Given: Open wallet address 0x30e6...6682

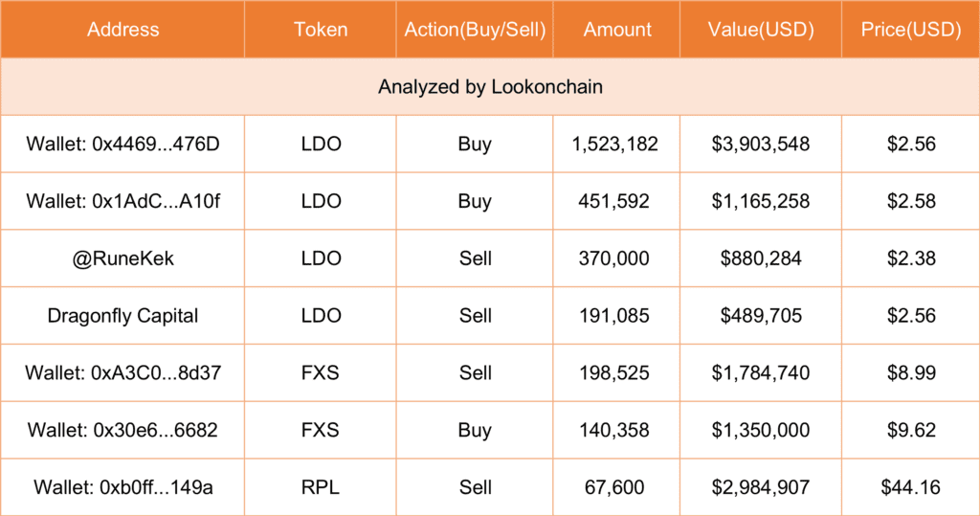Looking at the screenshot, I should (122, 431).
